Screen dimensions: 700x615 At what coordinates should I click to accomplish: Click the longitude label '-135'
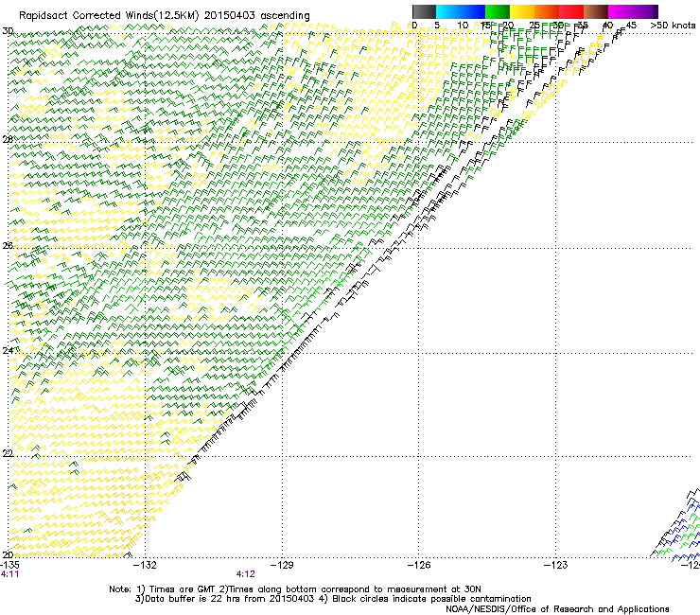[x=9, y=565]
